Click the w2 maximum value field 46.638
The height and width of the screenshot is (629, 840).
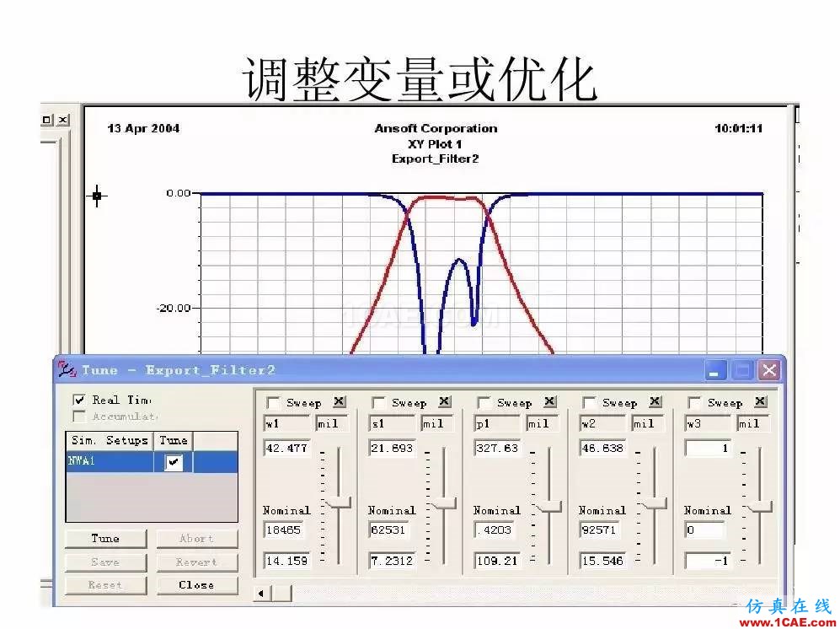pos(603,449)
